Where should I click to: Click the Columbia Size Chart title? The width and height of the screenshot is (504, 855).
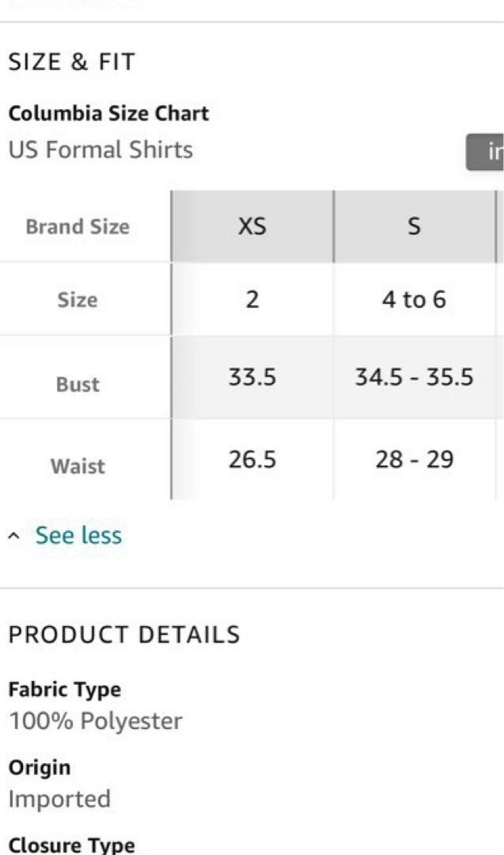click(108, 113)
